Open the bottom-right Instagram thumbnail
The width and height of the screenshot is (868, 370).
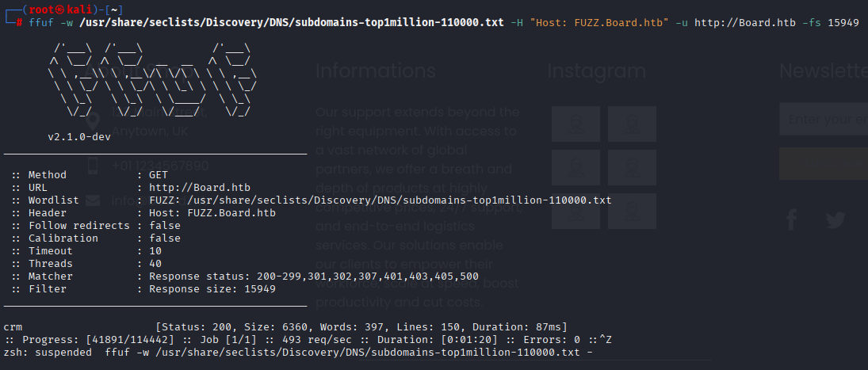[x=632, y=212]
